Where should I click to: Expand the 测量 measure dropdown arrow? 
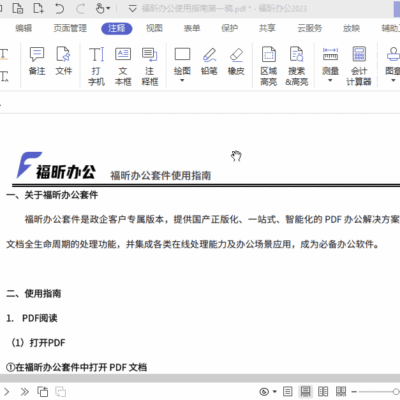pyautogui.click(x=330, y=80)
